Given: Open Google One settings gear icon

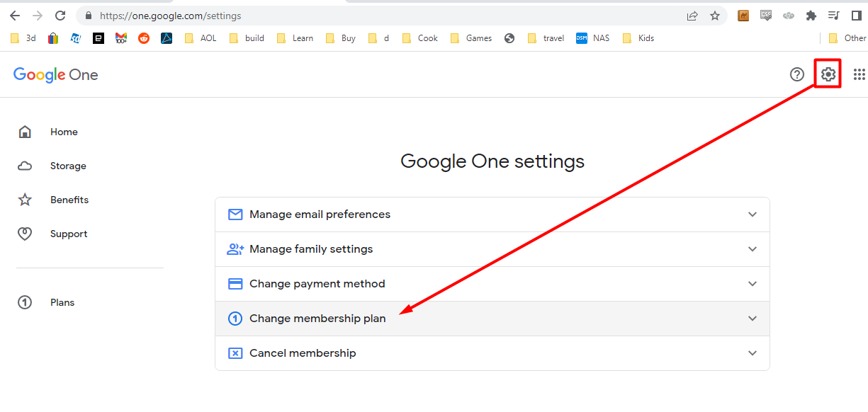Looking at the screenshot, I should pos(828,74).
